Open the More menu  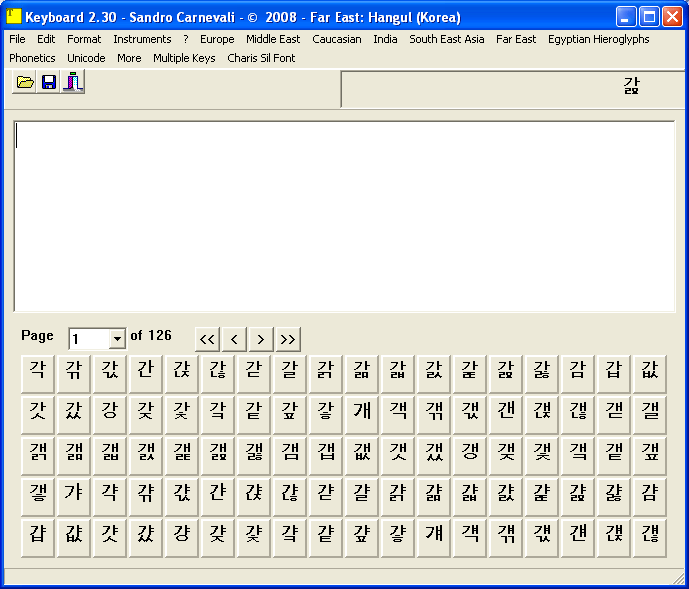(129, 58)
